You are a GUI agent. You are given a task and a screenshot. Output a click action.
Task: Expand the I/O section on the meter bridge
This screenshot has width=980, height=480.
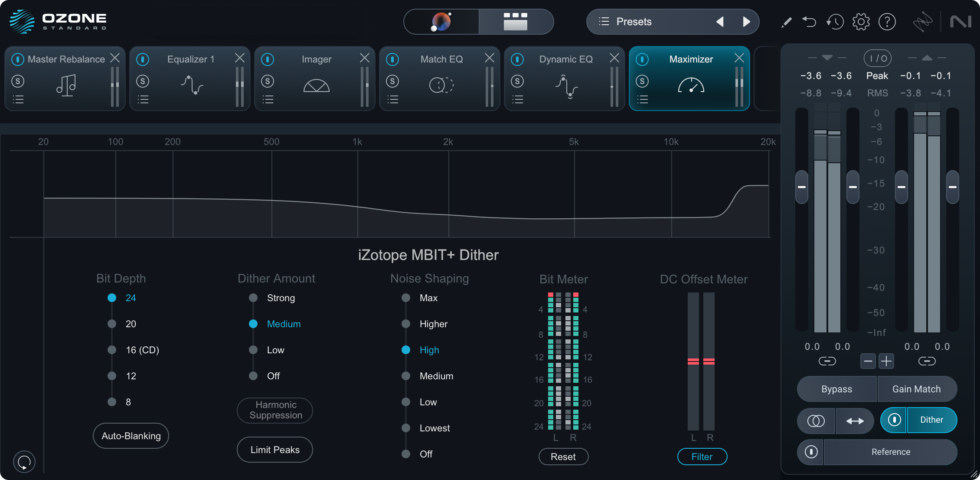(x=877, y=58)
